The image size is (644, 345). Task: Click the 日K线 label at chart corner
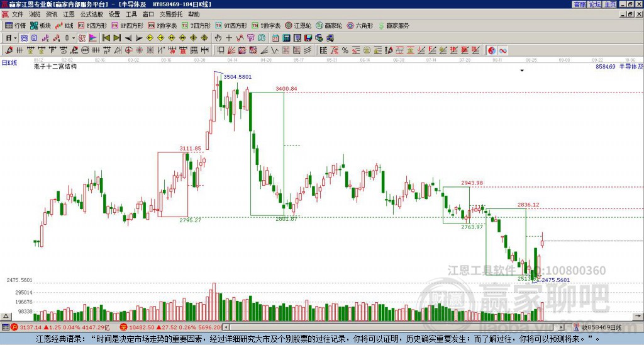coord(9,62)
